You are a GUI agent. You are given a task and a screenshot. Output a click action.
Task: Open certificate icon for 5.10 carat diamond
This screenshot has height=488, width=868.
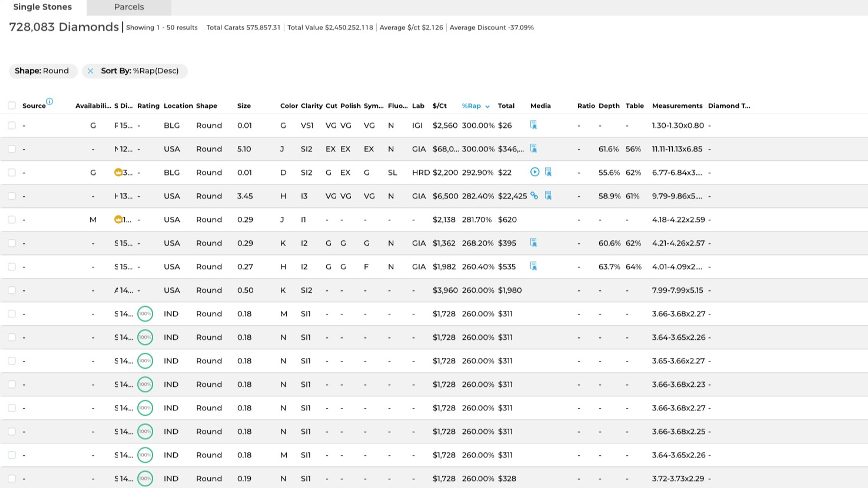click(x=533, y=149)
